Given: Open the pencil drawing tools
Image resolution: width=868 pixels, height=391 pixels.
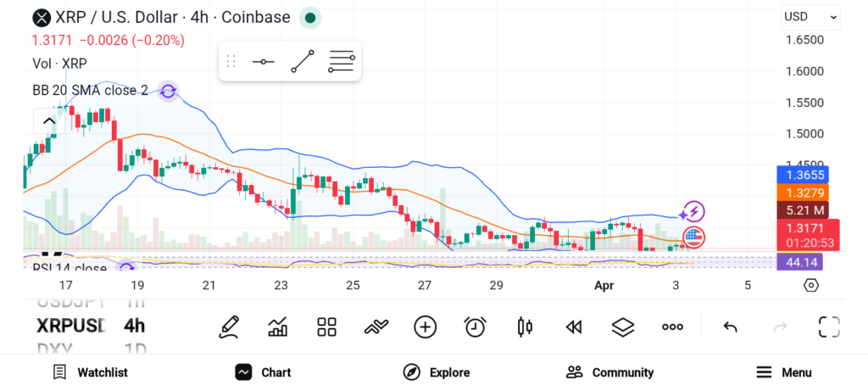Looking at the screenshot, I should pos(228,327).
